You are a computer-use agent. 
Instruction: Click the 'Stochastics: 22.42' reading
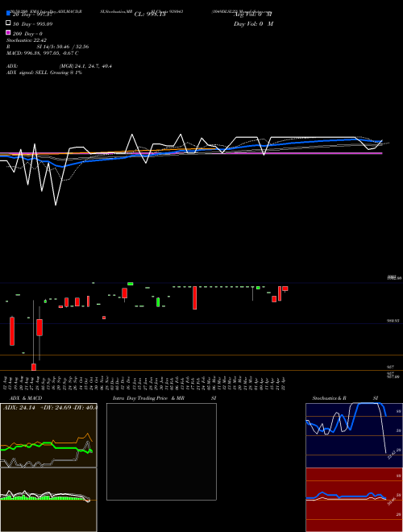click(26, 40)
